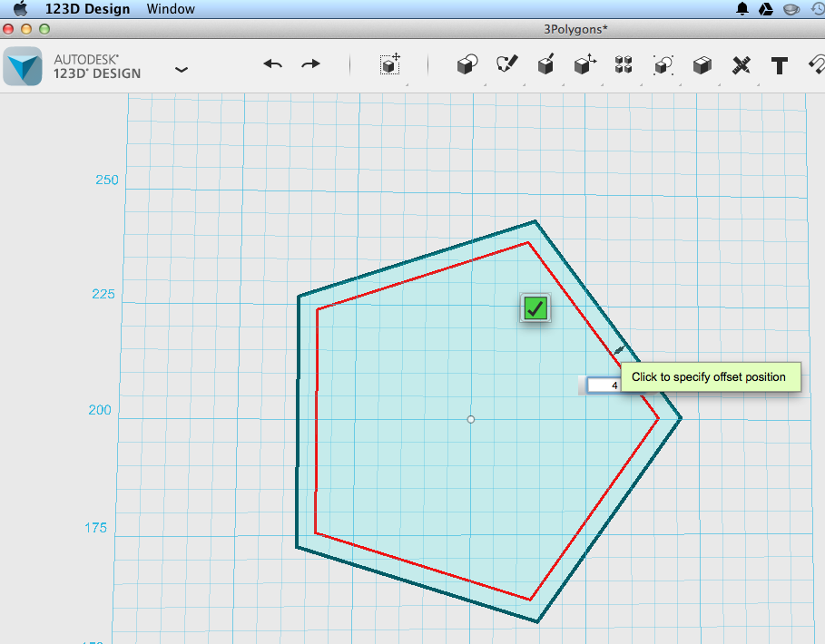
Task: Select the Sketch tool icon
Action: [x=506, y=64]
